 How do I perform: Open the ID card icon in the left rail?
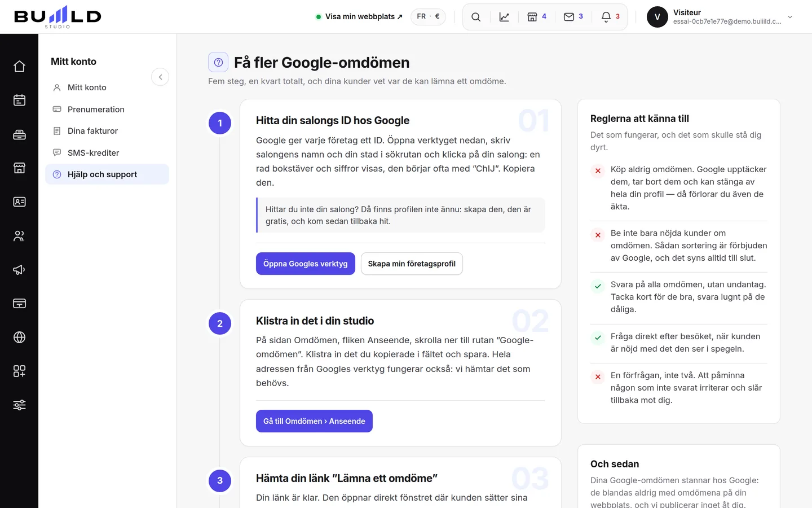[19, 202]
